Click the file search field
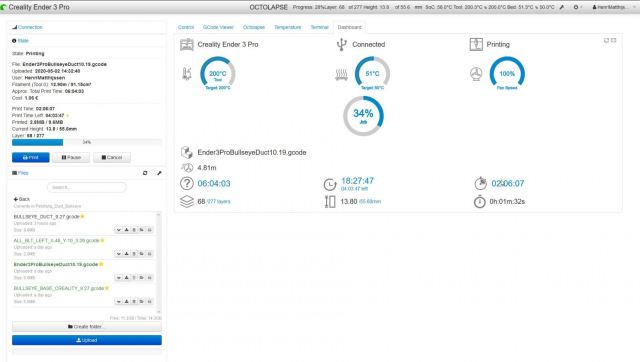The height and width of the screenshot is (362, 640). tap(87, 187)
